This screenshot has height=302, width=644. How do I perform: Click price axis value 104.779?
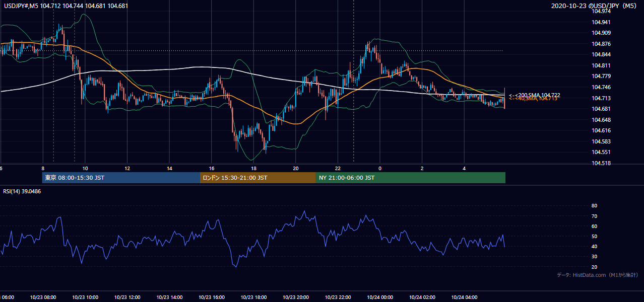[x=600, y=77]
